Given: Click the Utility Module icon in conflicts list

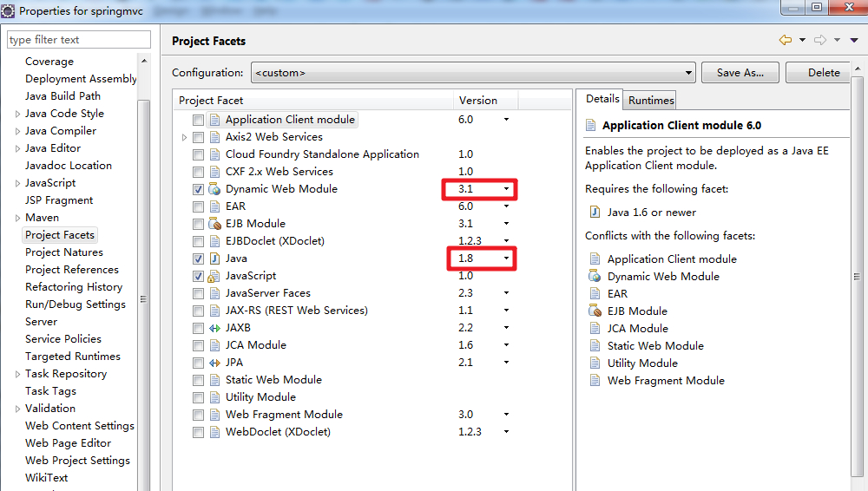Looking at the screenshot, I should (595, 363).
